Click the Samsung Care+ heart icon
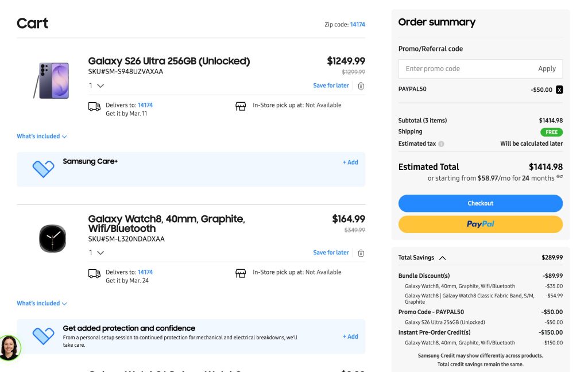Viewport: 588px width, 372px height. (x=43, y=168)
